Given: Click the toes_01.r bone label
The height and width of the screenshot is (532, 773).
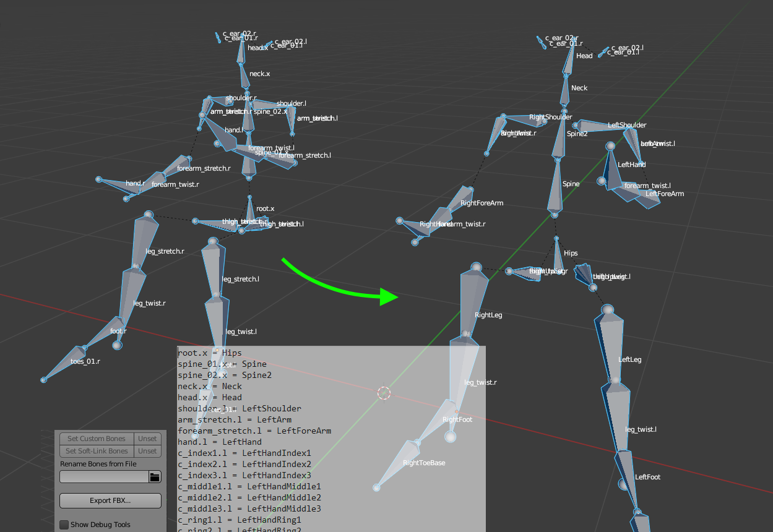Looking at the screenshot, I should 85,361.
